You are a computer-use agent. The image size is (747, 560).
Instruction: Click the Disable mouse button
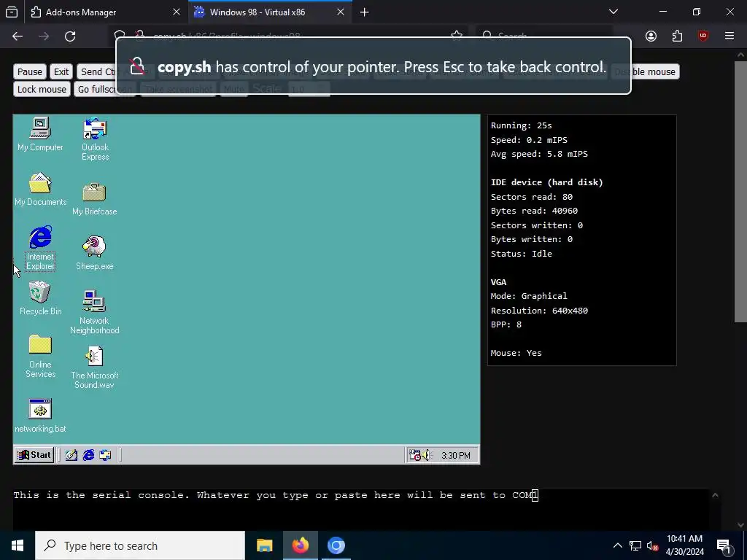coord(645,72)
